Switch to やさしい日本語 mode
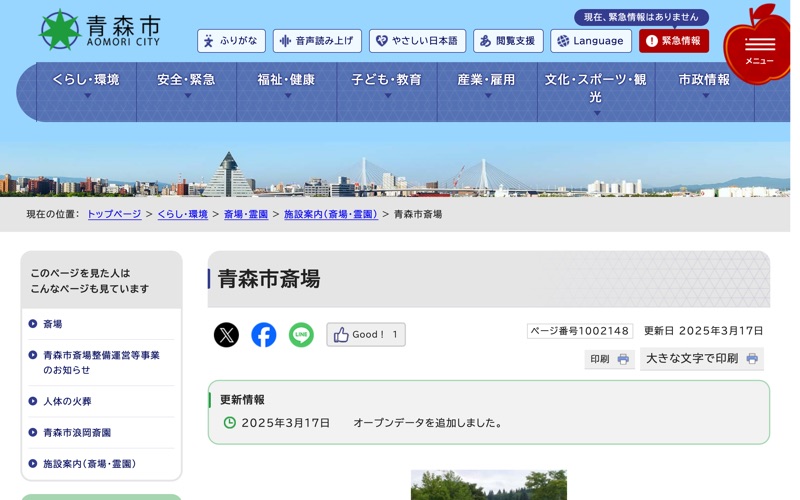Viewport: 800px width, 500px height. click(x=417, y=41)
